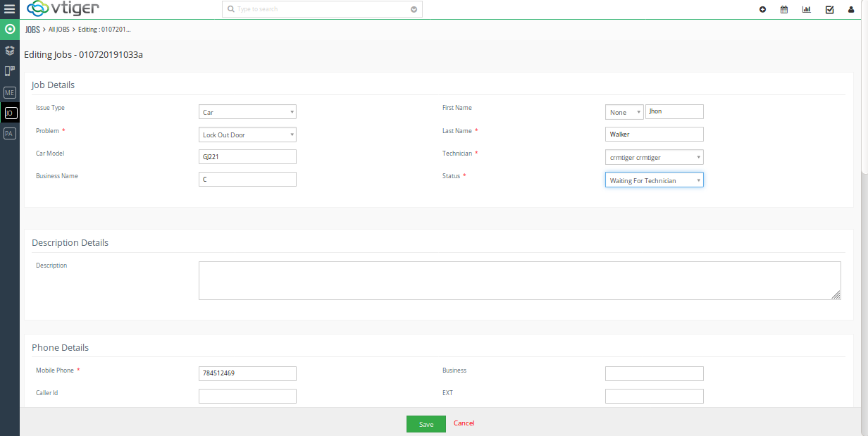Open the reports chart icon
The image size is (868, 436).
[x=806, y=10]
